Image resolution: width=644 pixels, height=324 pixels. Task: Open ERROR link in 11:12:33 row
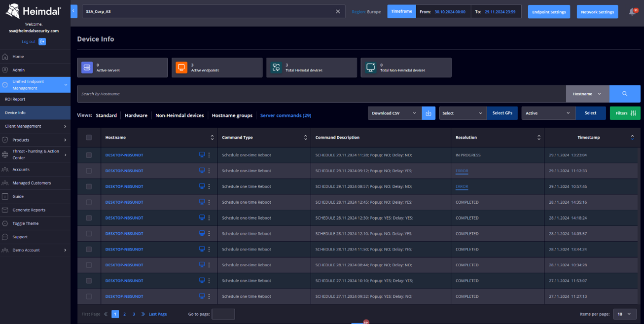point(462,171)
